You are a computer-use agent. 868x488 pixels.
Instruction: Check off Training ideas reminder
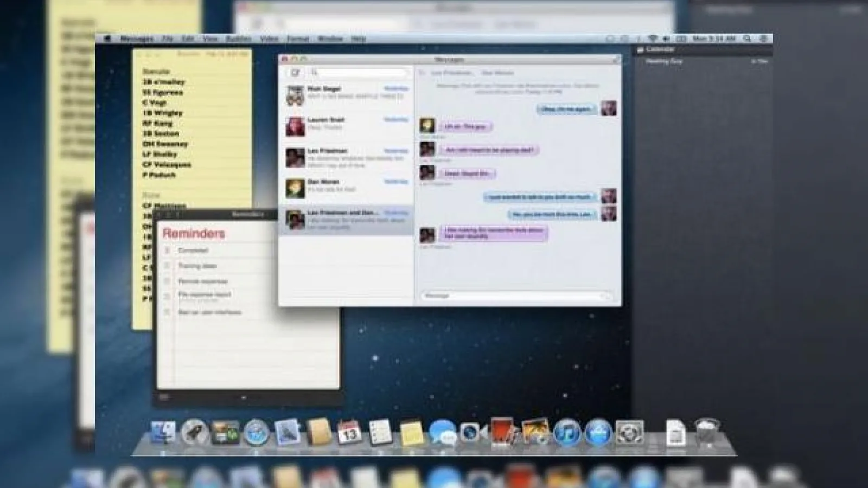pos(167,266)
